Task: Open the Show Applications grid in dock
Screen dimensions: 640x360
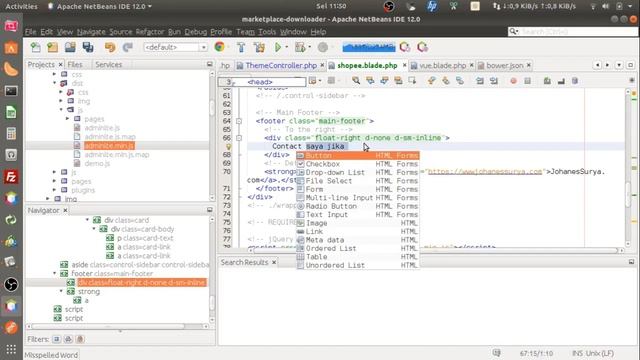Action: [x=11, y=349]
